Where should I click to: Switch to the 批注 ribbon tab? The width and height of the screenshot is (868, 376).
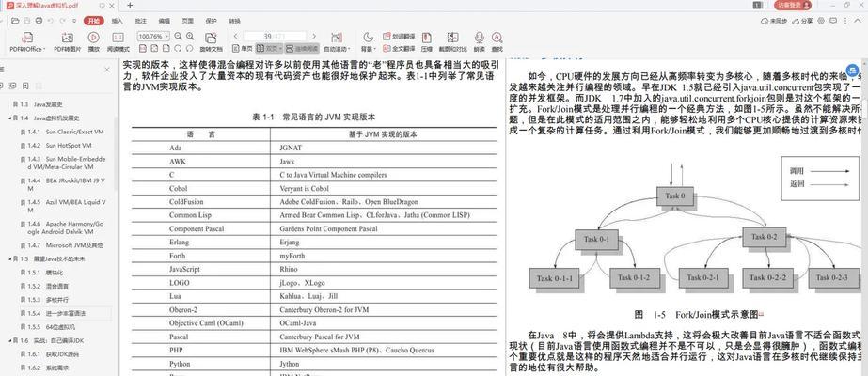tap(141, 21)
